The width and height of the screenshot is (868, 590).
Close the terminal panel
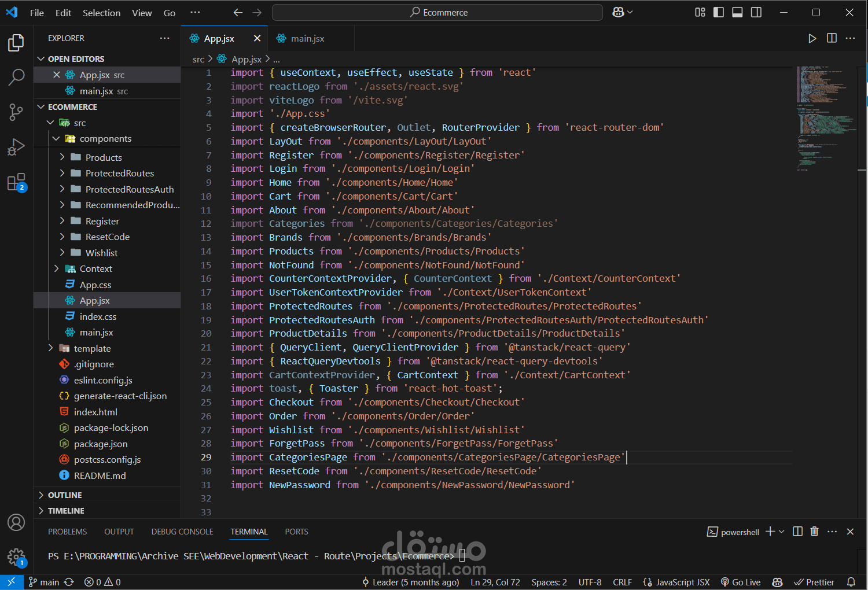point(850,532)
